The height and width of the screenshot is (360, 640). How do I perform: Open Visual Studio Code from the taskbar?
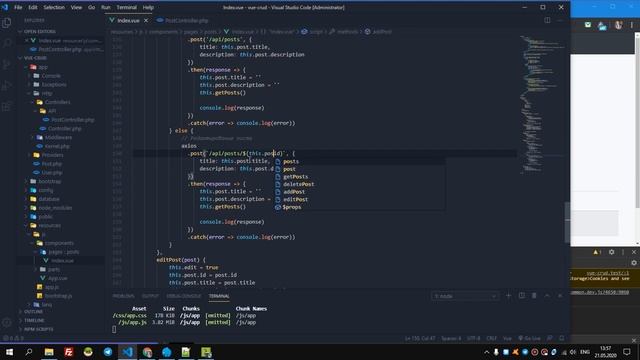(x=127, y=352)
